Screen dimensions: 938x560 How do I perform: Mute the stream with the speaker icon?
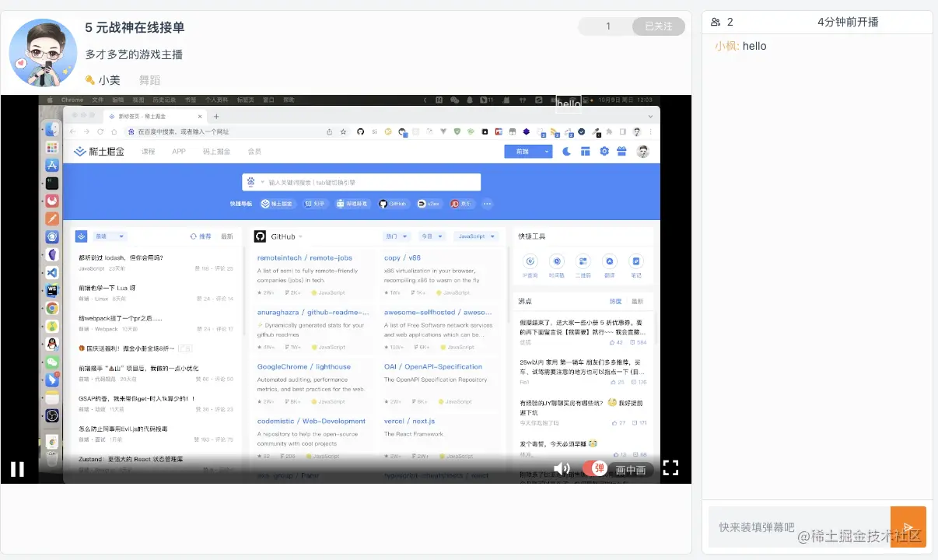click(562, 468)
